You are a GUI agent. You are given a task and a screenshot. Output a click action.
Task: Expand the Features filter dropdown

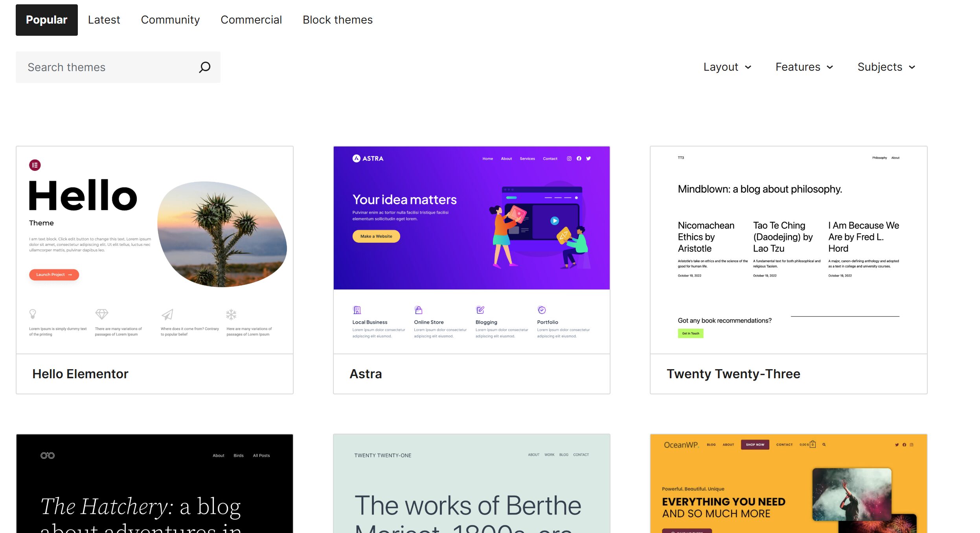click(x=804, y=67)
